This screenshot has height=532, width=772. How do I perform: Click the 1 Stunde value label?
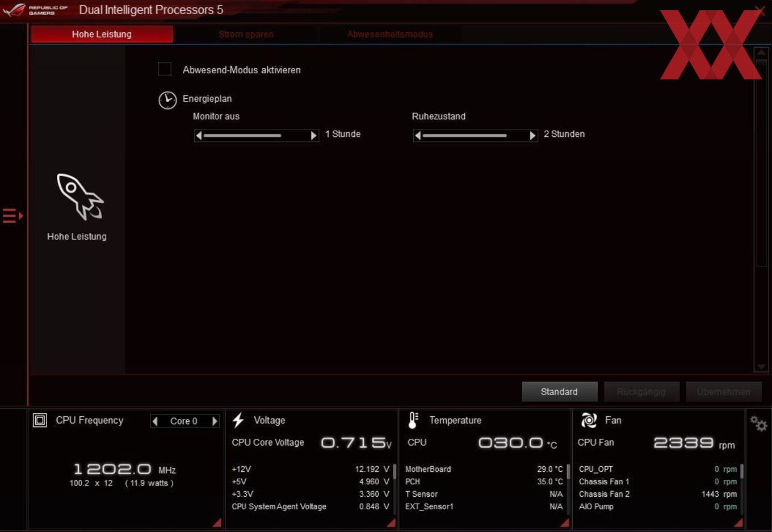tap(343, 134)
